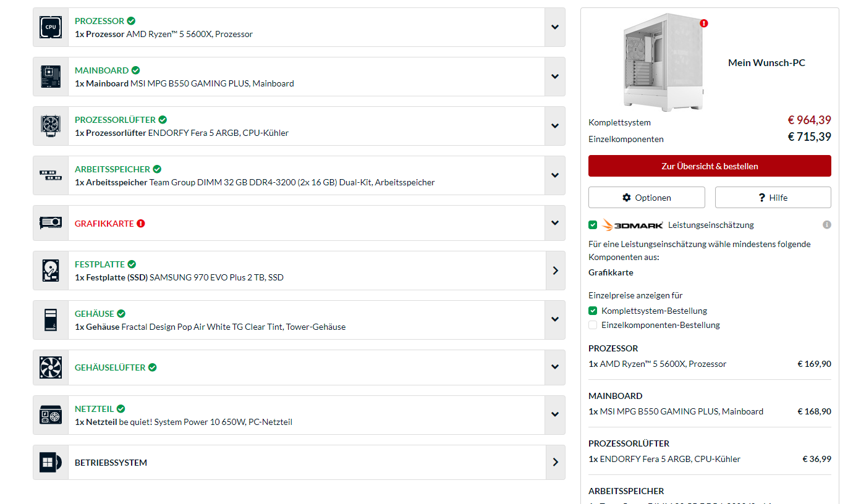Click green checkmark next to Mainboard heading
The height and width of the screenshot is (504, 848).
pyautogui.click(x=135, y=70)
